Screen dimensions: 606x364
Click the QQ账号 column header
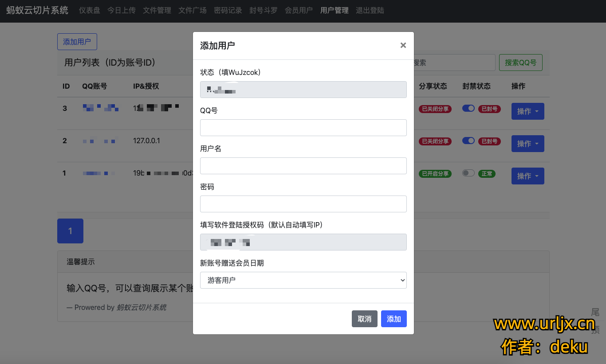(94, 86)
